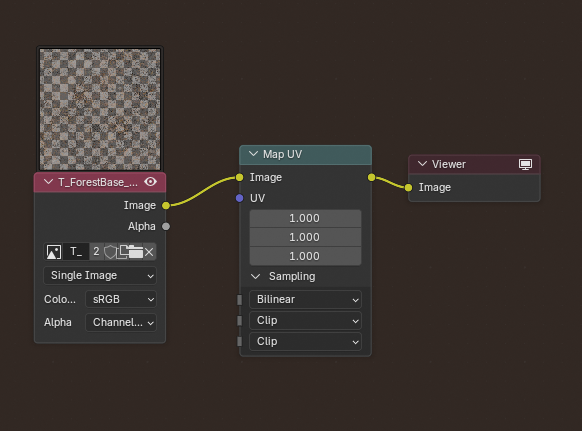The height and width of the screenshot is (431, 582).
Task: Click socket beside second Clip dropdown
Action: pyautogui.click(x=239, y=342)
